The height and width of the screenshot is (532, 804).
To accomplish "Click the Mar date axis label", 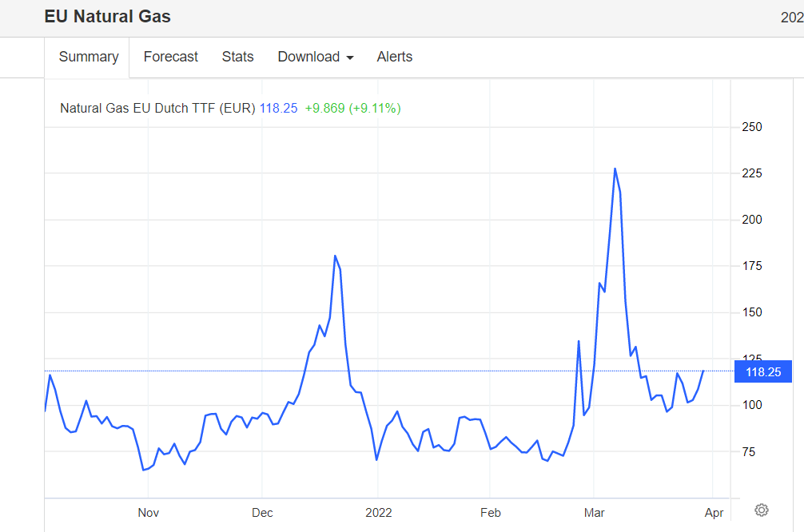I will 594,513.
